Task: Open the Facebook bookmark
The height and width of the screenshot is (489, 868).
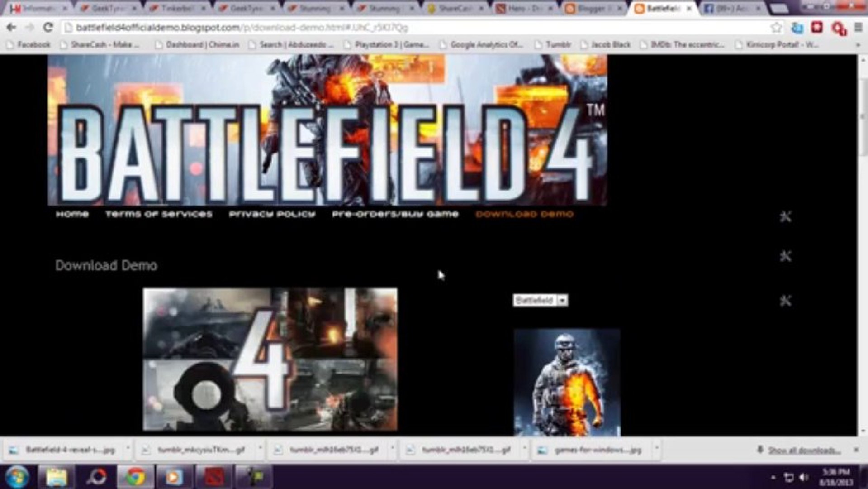Action: point(28,45)
